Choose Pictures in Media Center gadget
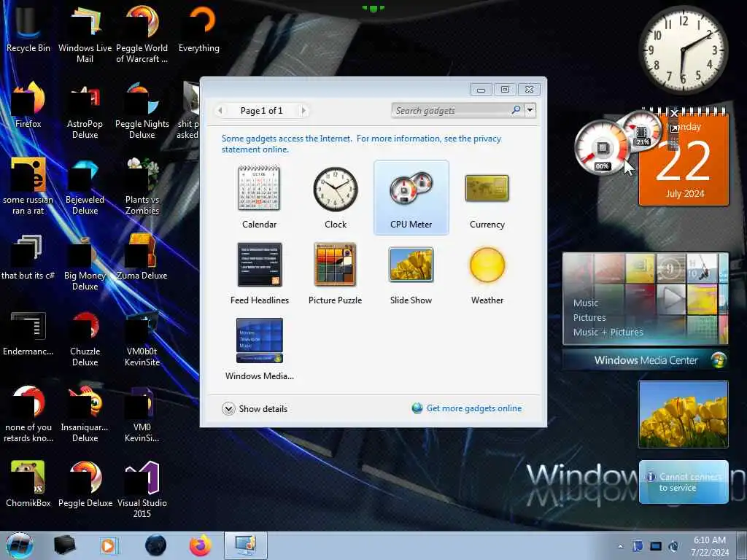The width and height of the screenshot is (747, 560). (589, 318)
